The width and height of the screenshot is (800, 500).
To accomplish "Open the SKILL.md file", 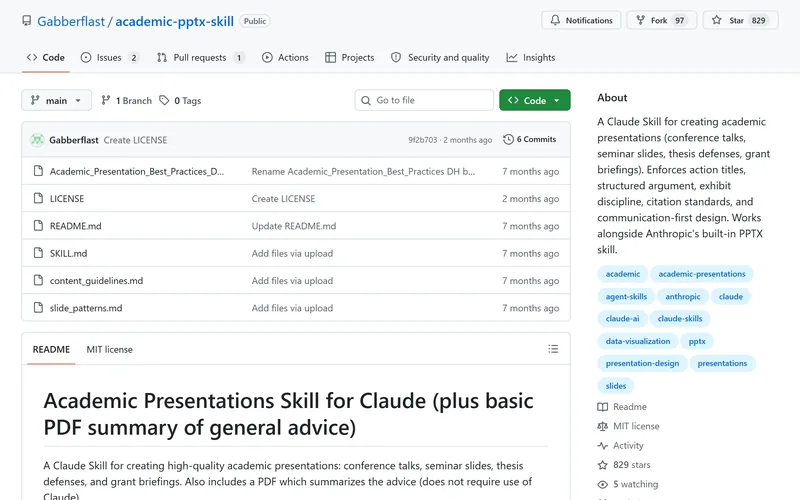I will click(68, 253).
